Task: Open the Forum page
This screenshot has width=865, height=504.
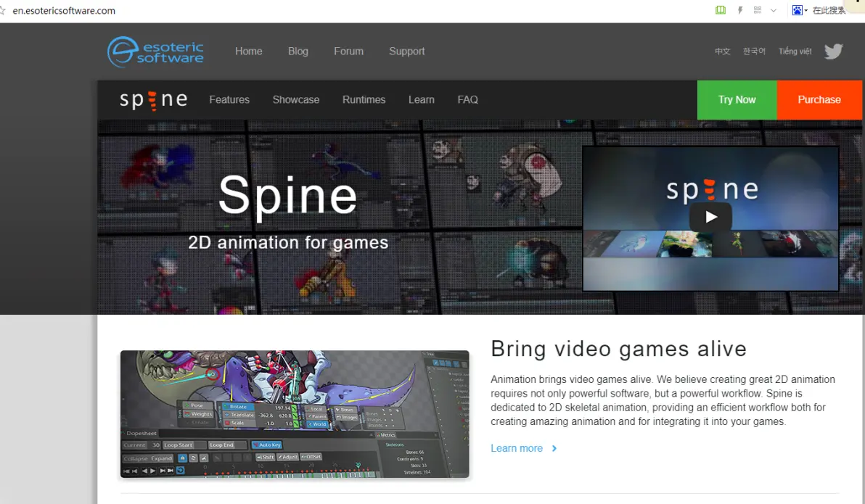Action: [x=348, y=51]
